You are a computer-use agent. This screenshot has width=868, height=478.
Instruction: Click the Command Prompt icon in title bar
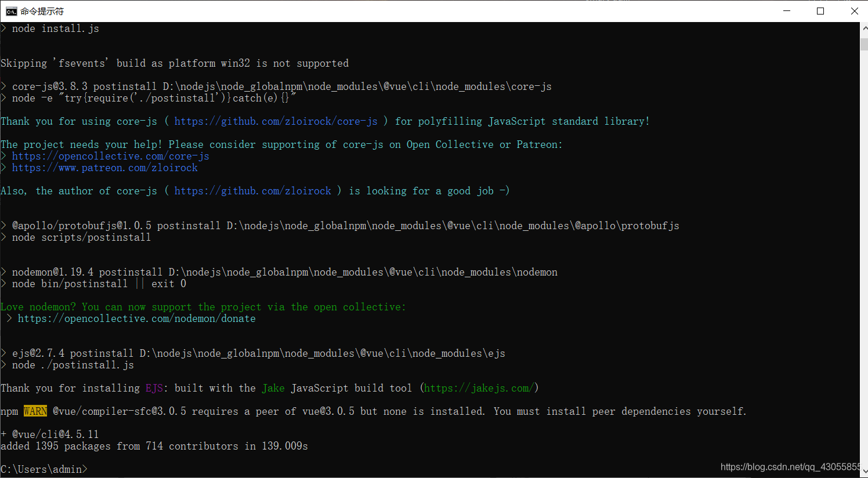tap(11, 11)
